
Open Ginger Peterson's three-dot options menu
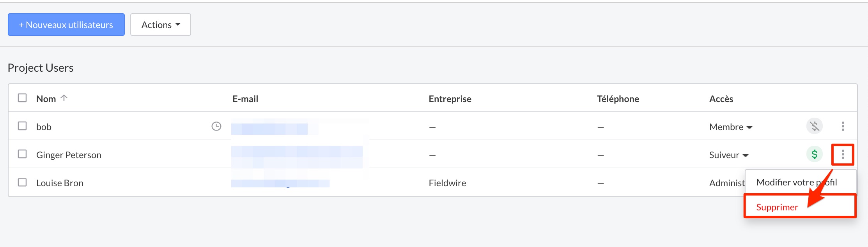click(843, 155)
